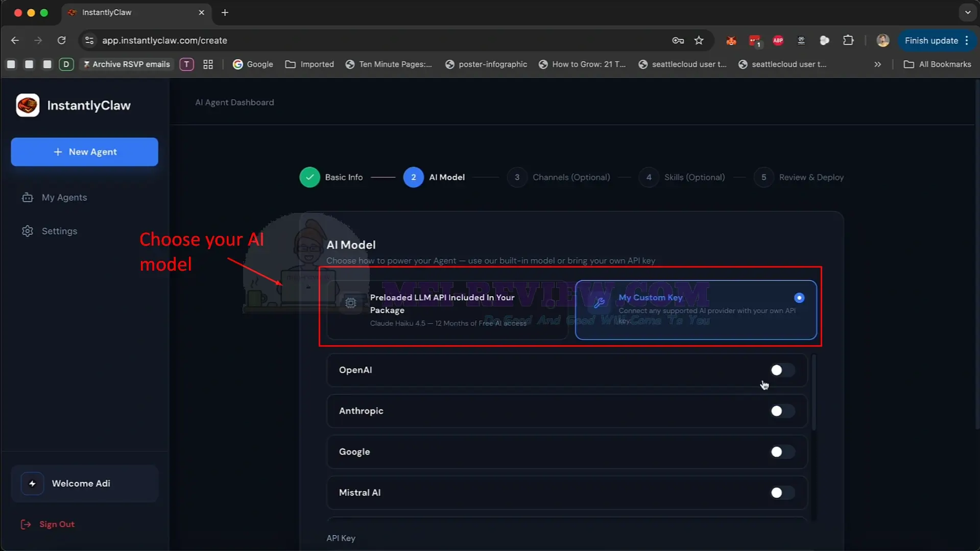Create a New Agent

(84, 152)
